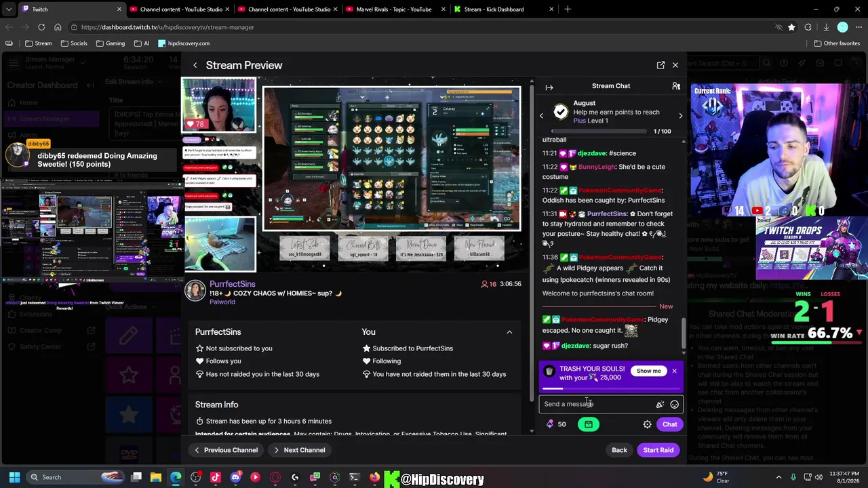The width and height of the screenshot is (868, 488).
Task: Open the emote picker smiley
Action: tap(674, 405)
